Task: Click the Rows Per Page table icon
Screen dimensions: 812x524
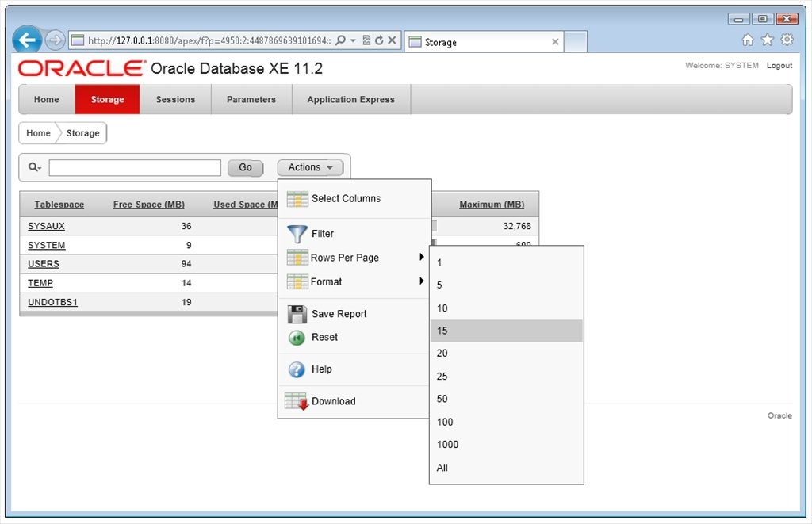Action: pos(297,258)
